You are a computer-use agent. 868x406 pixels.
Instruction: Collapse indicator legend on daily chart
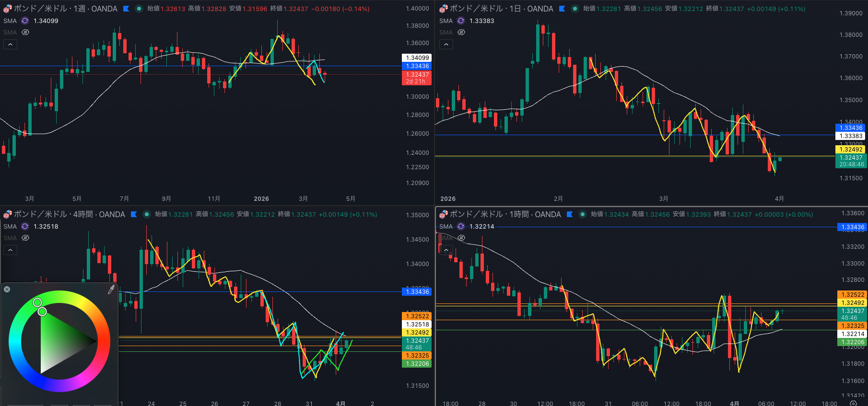446,44
